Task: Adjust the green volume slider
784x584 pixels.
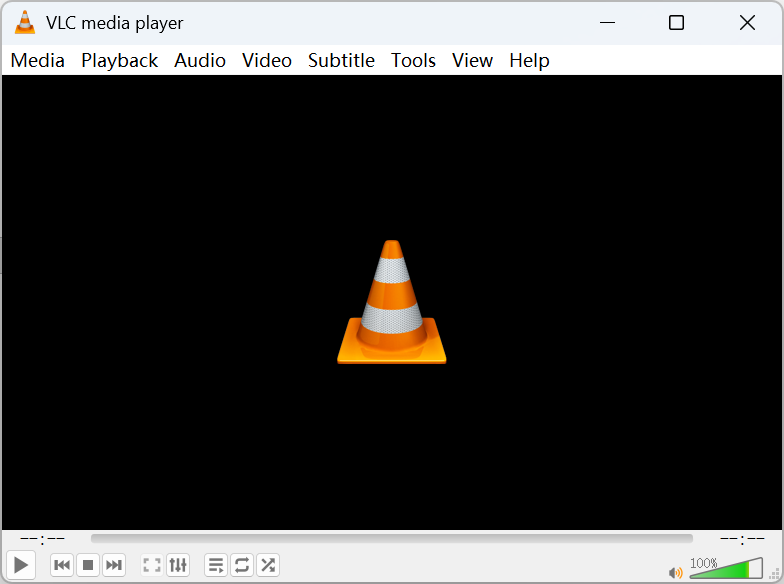Action: tap(726, 568)
